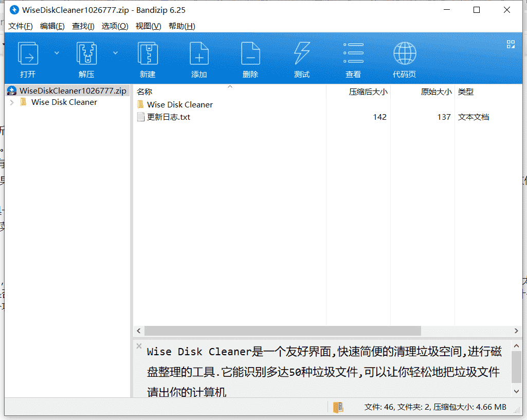Open the 文件(F) menu

point(20,26)
